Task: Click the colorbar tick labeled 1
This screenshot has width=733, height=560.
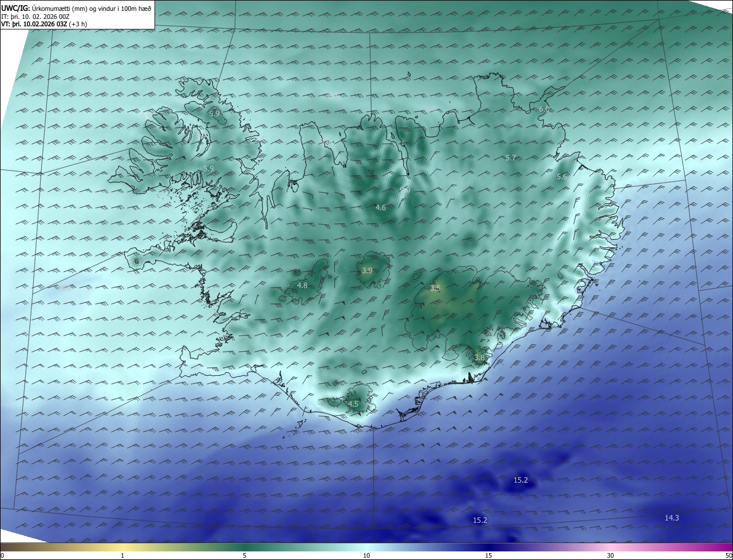Action: (x=123, y=555)
